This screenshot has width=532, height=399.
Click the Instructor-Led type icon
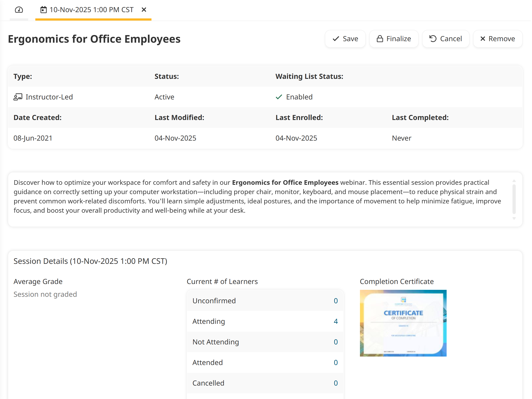click(x=18, y=97)
